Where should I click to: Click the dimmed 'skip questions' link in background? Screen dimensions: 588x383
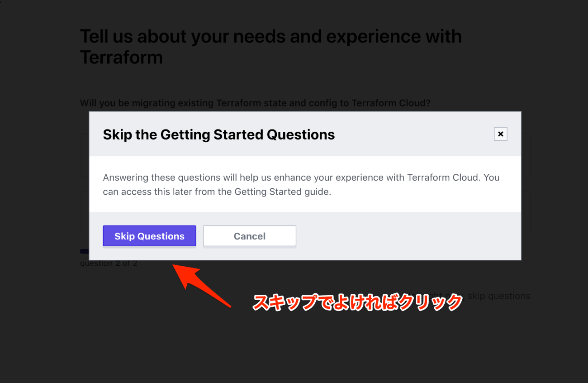tap(498, 296)
